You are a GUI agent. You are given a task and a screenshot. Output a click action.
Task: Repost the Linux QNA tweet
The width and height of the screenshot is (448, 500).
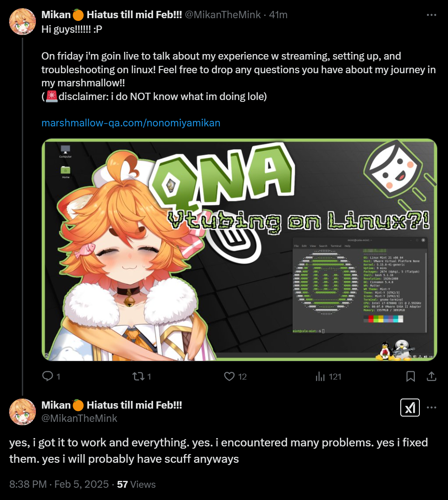pyautogui.click(x=139, y=377)
